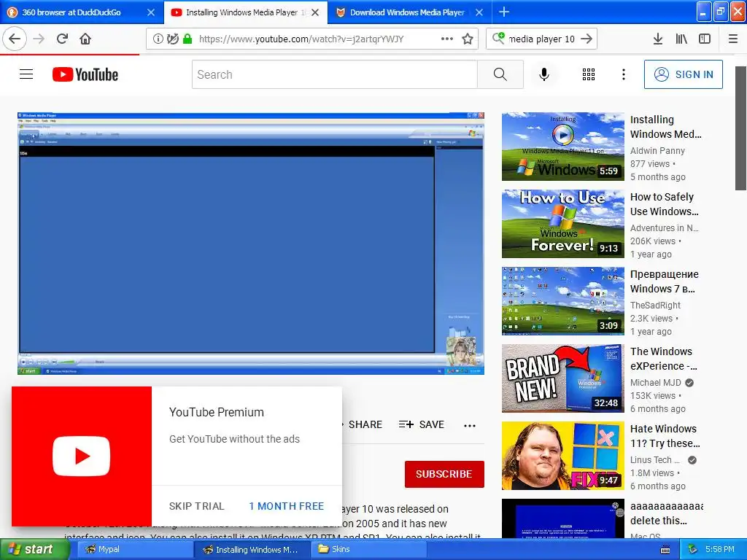Open page actions three-dot menu in address bar
This screenshot has height=560, width=747.
click(447, 39)
